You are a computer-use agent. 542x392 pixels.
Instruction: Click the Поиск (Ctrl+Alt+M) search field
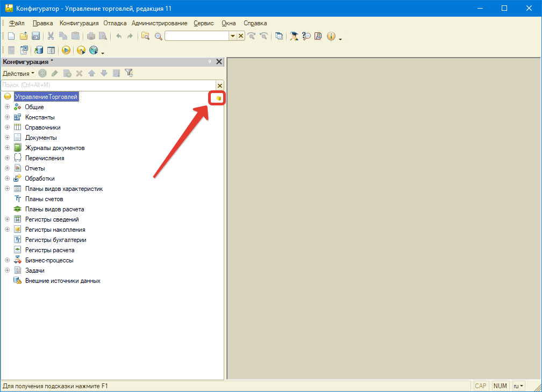pos(108,85)
